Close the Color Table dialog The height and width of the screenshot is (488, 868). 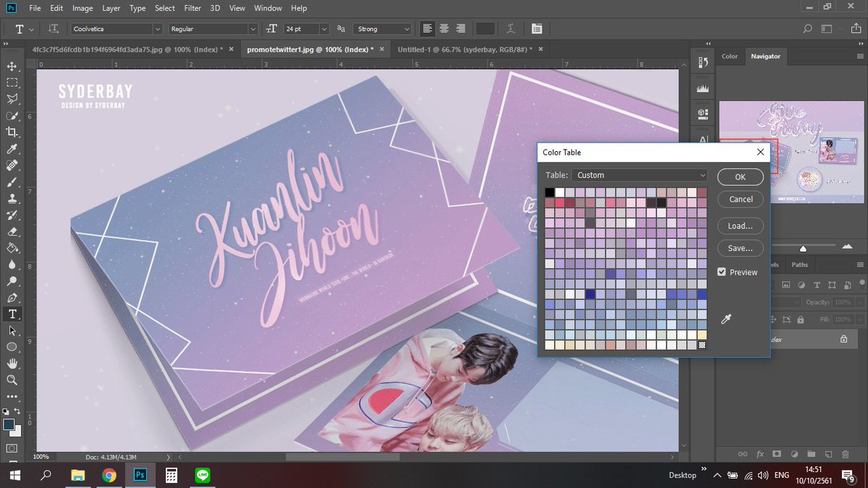(x=760, y=153)
